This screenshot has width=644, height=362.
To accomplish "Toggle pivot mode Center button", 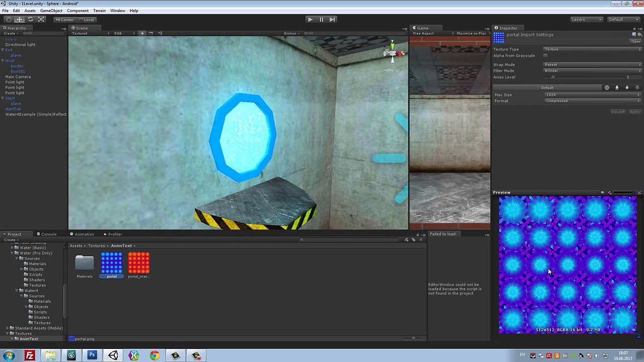I will (64, 20).
